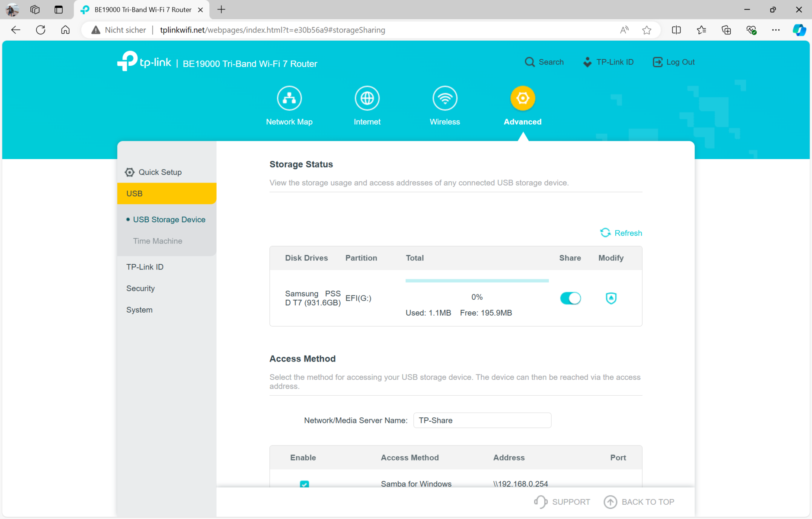The width and height of the screenshot is (812, 519).
Task: Toggle sharing for the EFI(G:) partition
Action: tap(570, 298)
